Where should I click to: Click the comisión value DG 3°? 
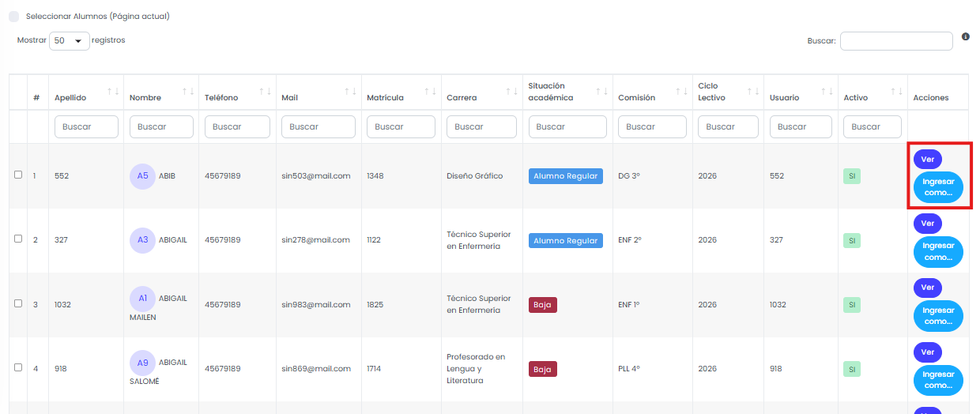(x=629, y=176)
